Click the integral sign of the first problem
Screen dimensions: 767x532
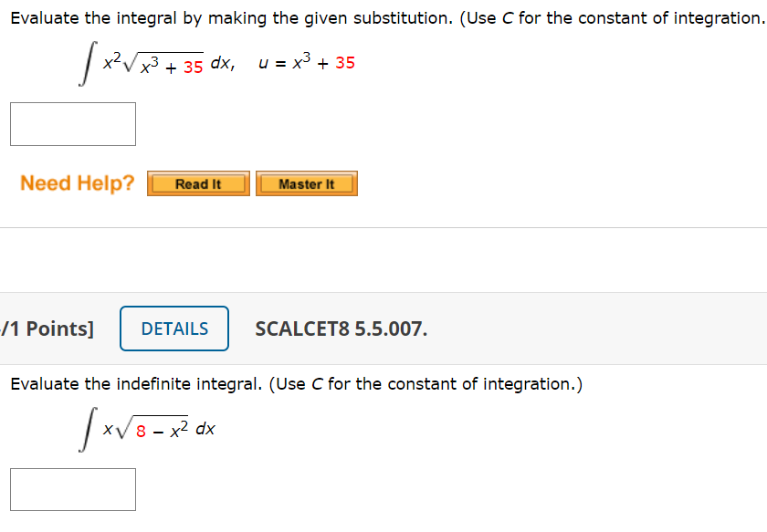88,64
